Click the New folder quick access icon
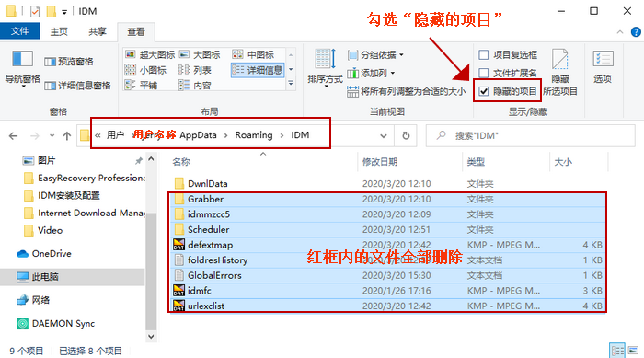 (51, 11)
